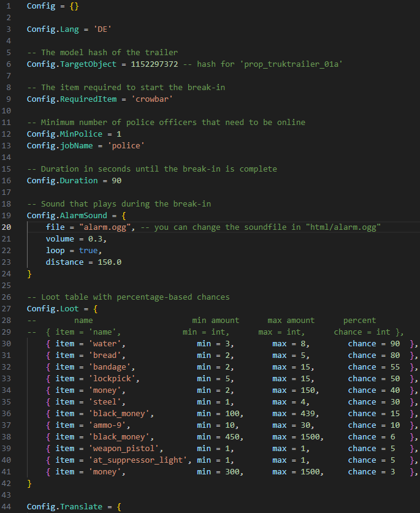Click the MinPolice value 1
Image resolution: width=420 pixels, height=513 pixels.
tap(119, 134)
